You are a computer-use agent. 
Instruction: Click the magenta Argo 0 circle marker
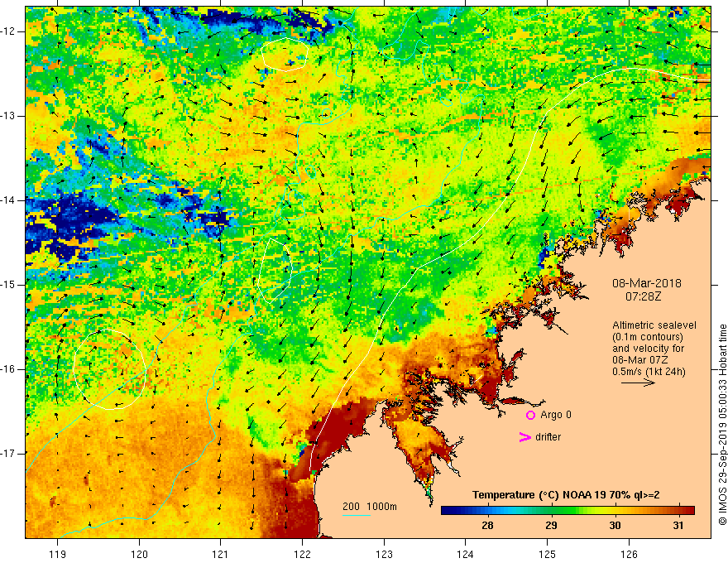tap(530, 415)
